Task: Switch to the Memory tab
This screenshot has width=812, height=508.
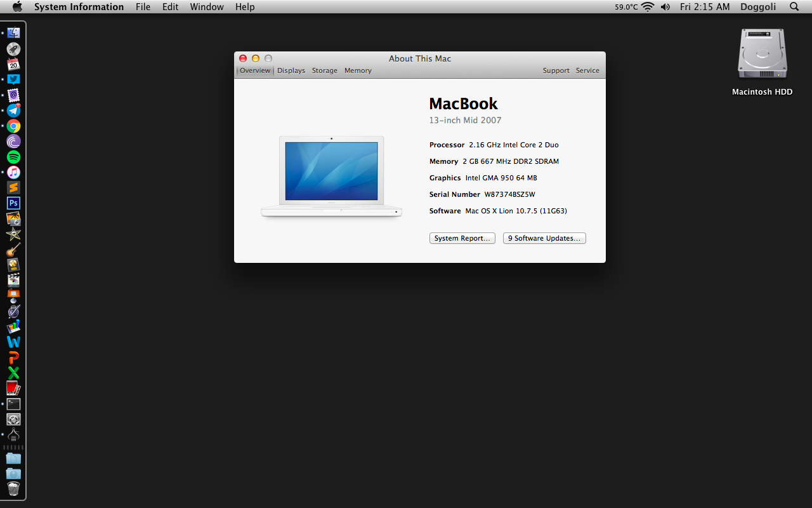Action: pyautogui.click(x=358, y=70)
